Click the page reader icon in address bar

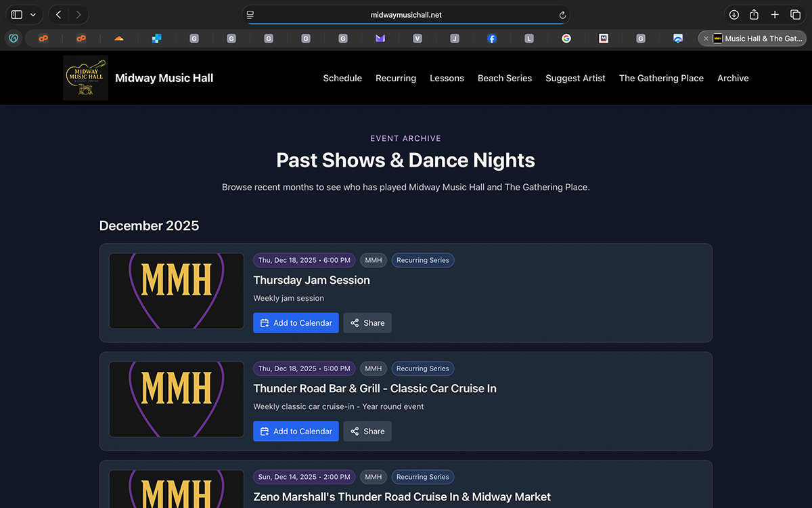click(x=250, y=14)
